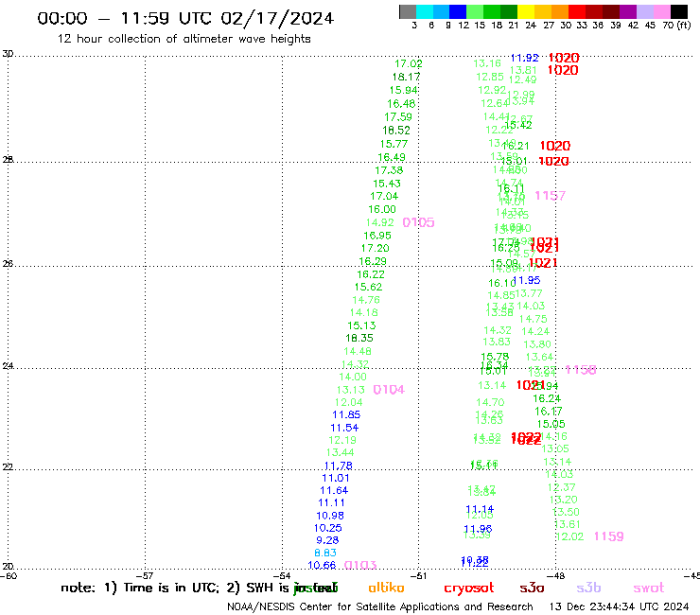
Task: Click wave height value '15.77'
Action: [x=394, y=144]
